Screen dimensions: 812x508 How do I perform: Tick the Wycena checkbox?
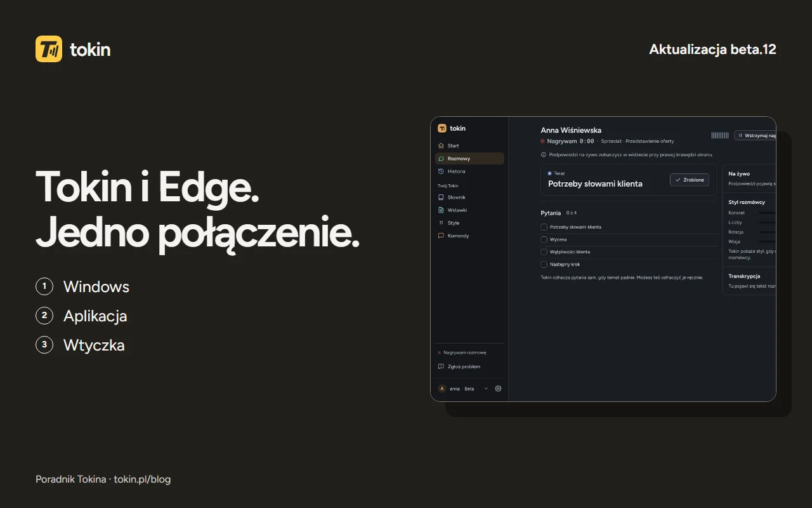pos(544,239)
